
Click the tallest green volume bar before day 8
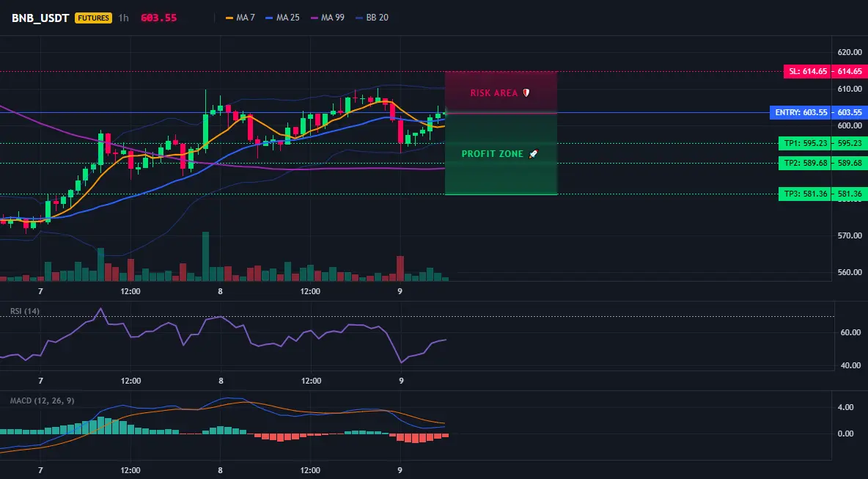pos(205,257)
